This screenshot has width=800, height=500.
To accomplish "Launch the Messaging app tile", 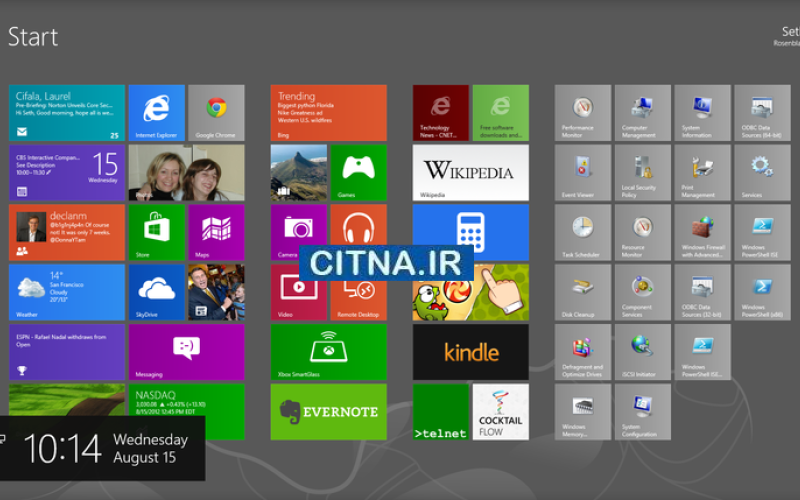I will point(185,352).
